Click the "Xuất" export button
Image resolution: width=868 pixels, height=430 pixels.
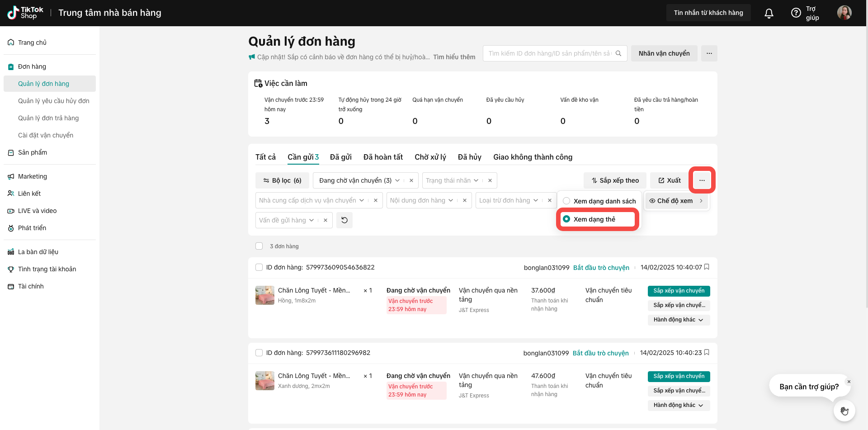tap(669, 180)
